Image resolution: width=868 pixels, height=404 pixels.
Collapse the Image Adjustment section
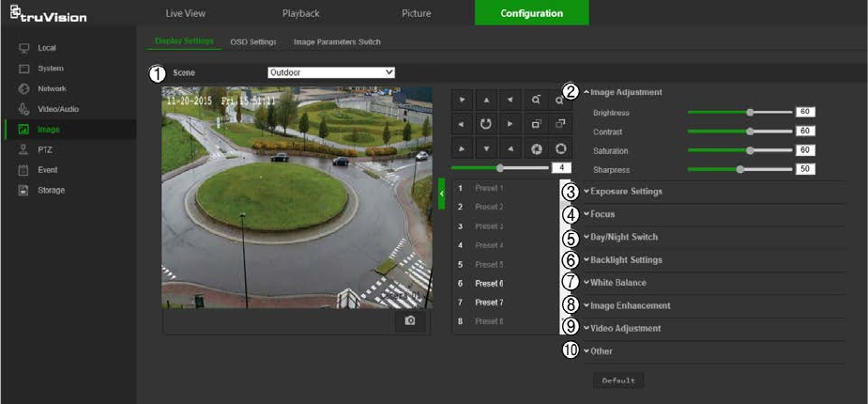point(626,92)
